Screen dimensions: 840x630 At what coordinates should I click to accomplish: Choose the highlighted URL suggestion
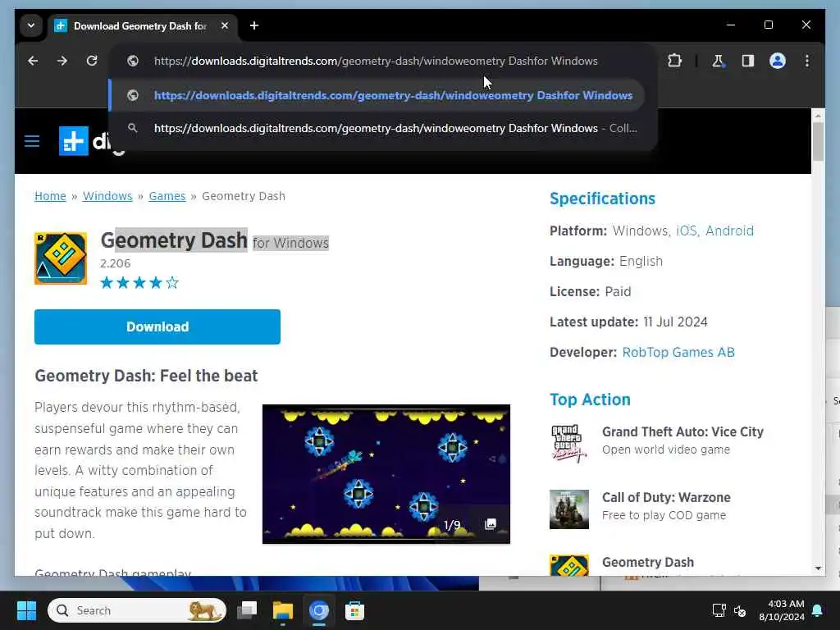point(376,95)
